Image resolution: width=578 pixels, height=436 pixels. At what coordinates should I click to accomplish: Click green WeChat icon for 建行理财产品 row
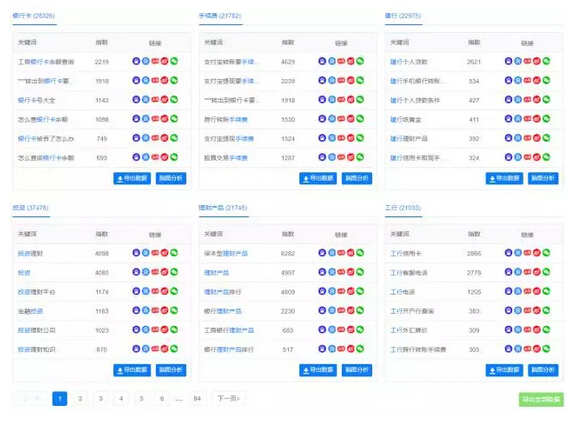coord(546,138)
